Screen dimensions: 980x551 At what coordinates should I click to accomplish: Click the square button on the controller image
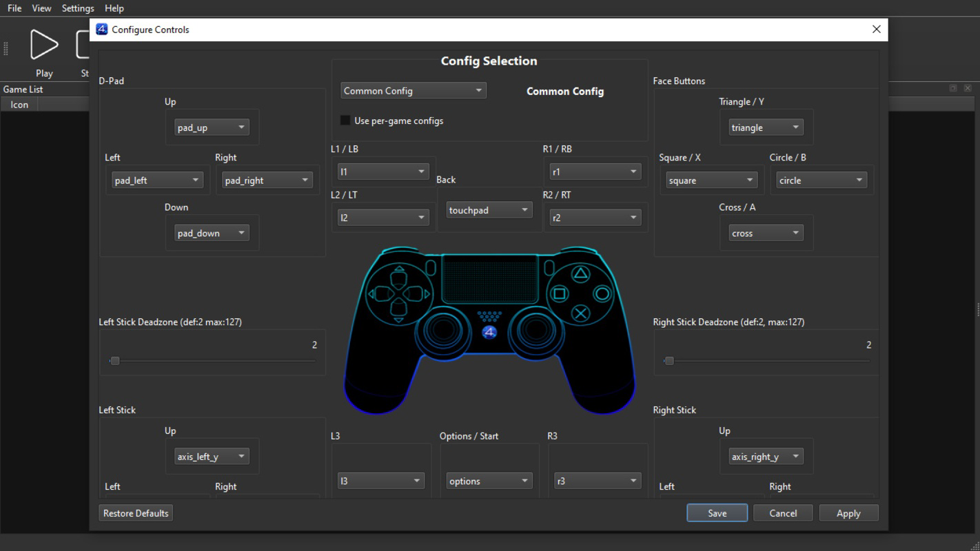pyautogui.click(x=560, y=294)
